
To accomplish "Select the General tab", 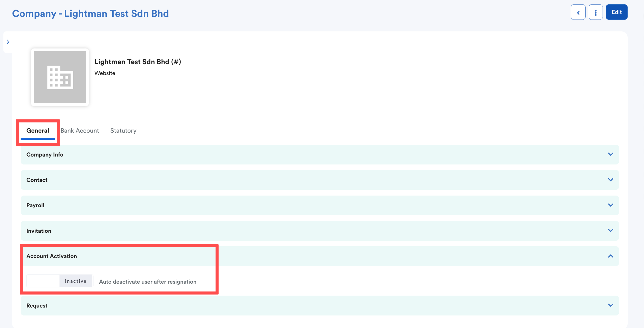I will click(x=38, y=131).
